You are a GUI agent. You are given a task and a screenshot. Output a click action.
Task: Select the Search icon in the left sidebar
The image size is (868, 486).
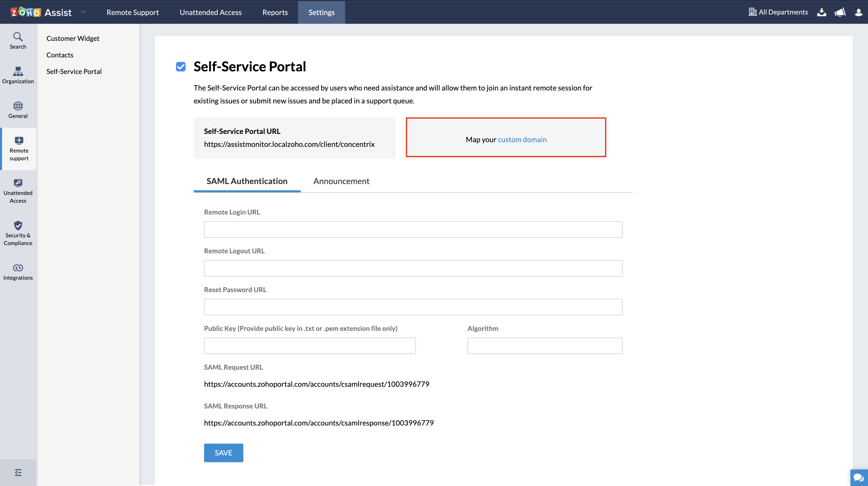coord(18,40)
